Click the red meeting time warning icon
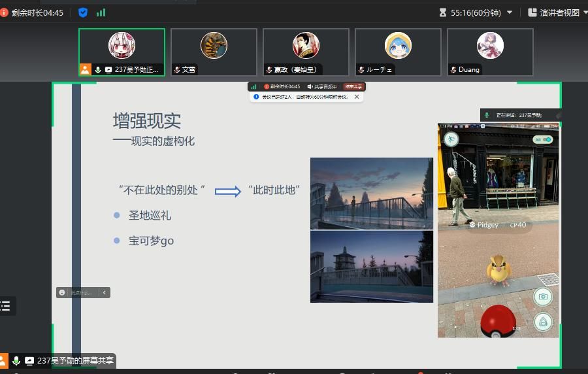This screenshot has height=374, width=588. 5,12
